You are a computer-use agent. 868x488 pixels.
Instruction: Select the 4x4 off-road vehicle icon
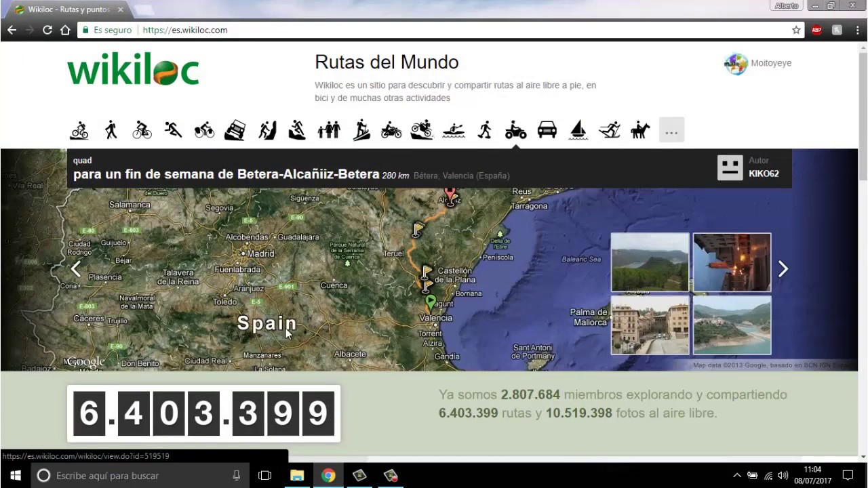[x=235, y=129]
